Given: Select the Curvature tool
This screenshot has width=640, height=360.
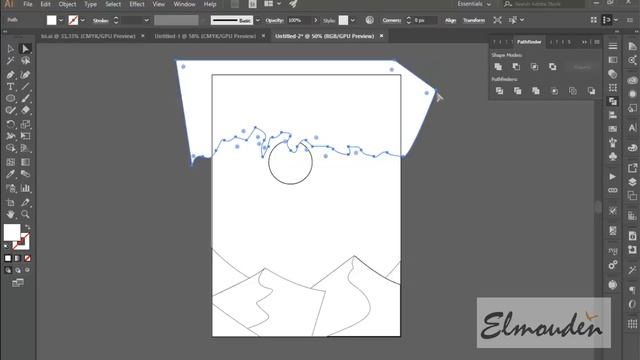Looking at the screenshot, I should [x=25, y=75].
